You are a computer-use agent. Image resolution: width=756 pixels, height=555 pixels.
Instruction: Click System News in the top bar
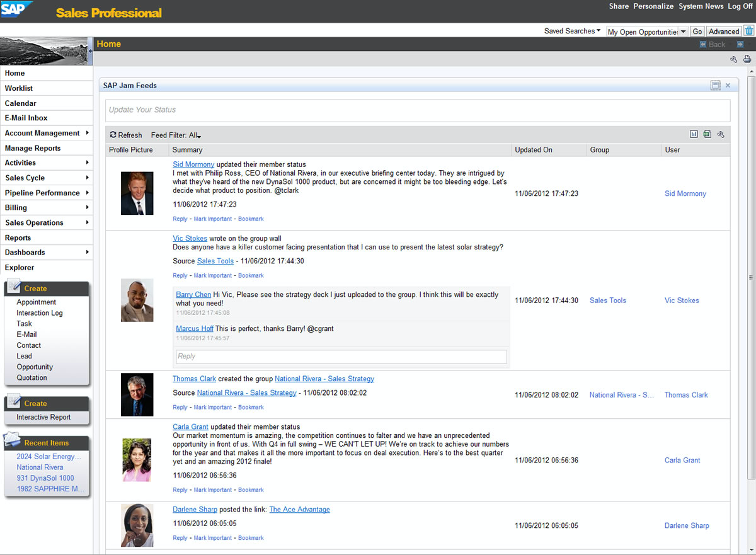tap(701, 6)
